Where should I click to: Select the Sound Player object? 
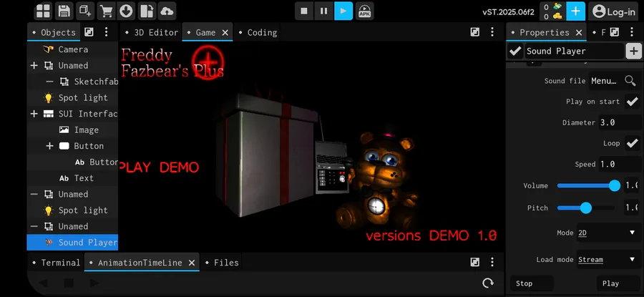[x=73, y=243]
